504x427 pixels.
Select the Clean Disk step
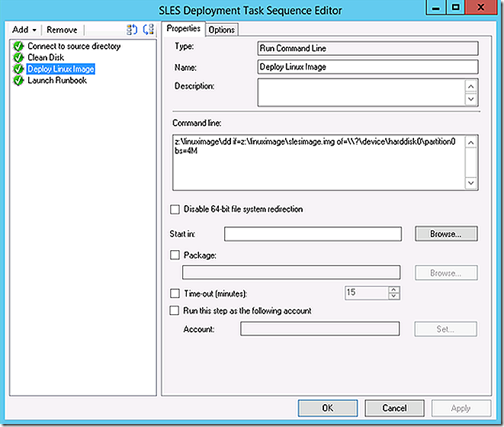point(46,57)
